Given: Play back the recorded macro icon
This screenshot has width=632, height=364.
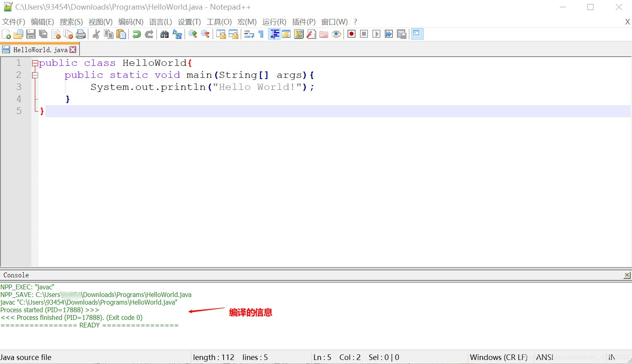Looking at the screenshot, I should click(x=376, y=34).
